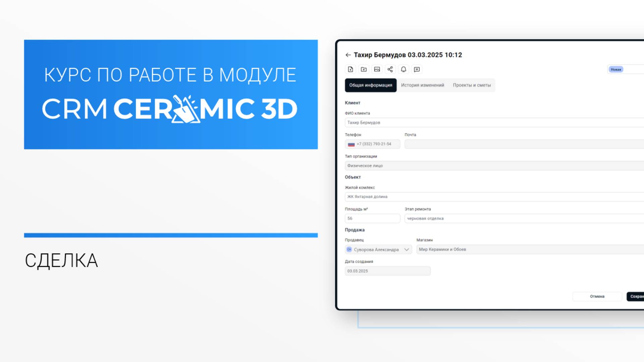Viewport: 644px width, 362px height.
Task: Open the notifications bell icon
Action: tap(404, 69)
